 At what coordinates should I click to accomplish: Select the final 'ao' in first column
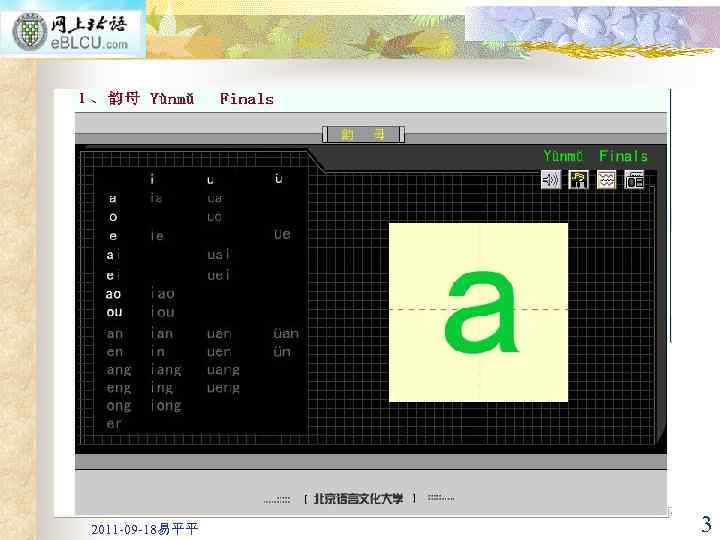pyautogui.click(x=113, y=294)
